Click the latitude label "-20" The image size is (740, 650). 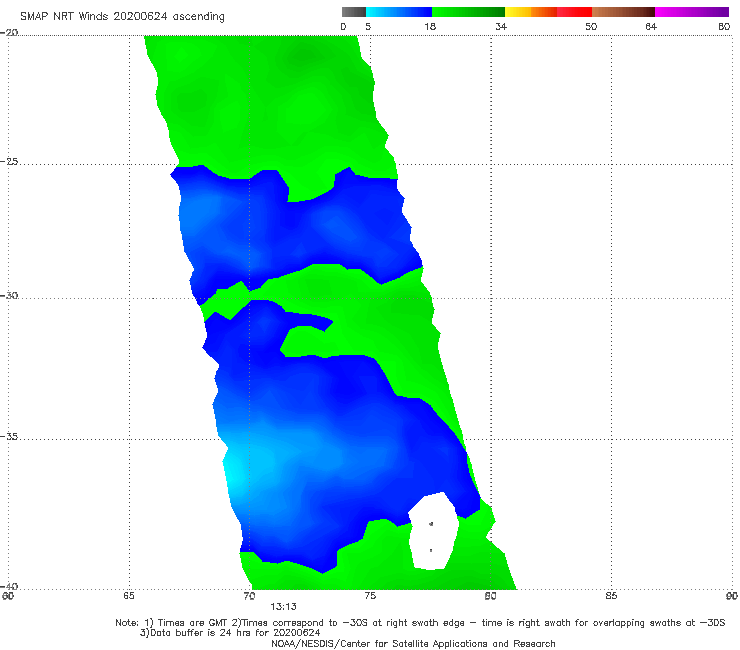pyautogui.click(x=9, y=33)
